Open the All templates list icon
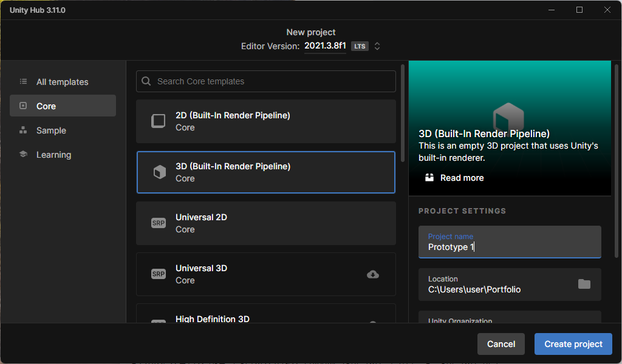The image size is (622, 364). point(24,81)
